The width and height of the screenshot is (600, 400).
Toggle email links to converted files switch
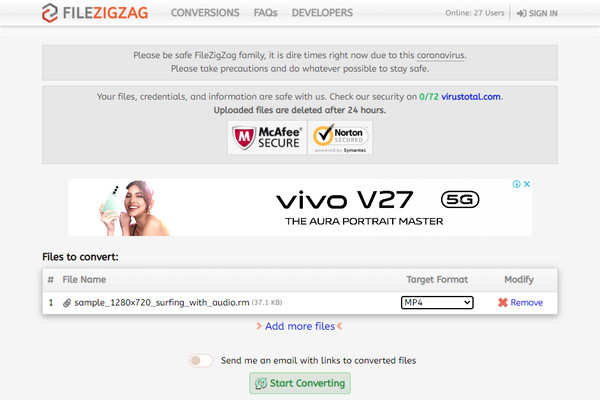201,361
